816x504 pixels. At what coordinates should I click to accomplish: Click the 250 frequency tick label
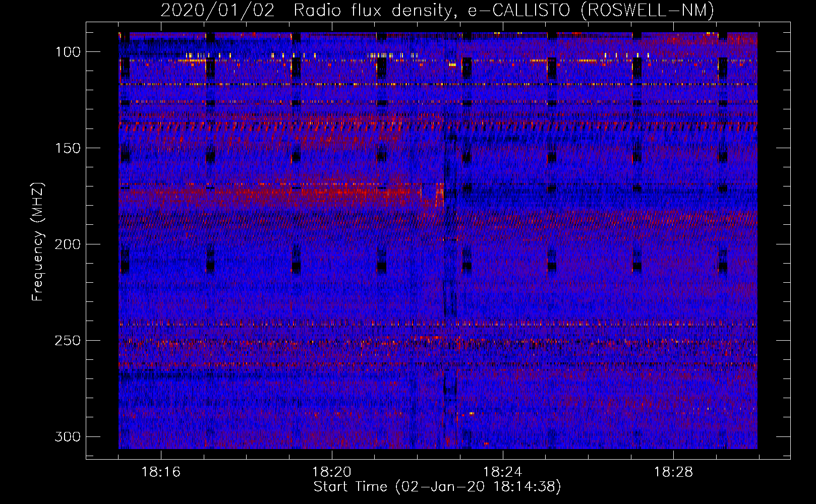(68, 341)
